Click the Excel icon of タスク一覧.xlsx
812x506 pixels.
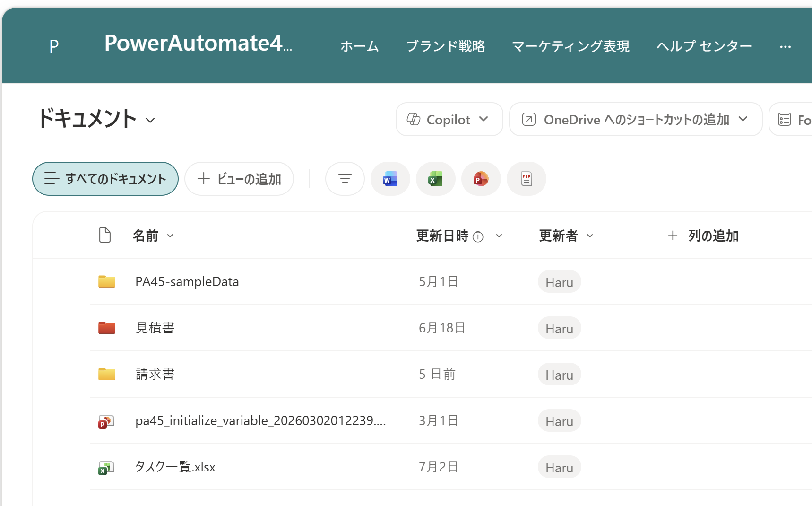click(x=106, y=468)
